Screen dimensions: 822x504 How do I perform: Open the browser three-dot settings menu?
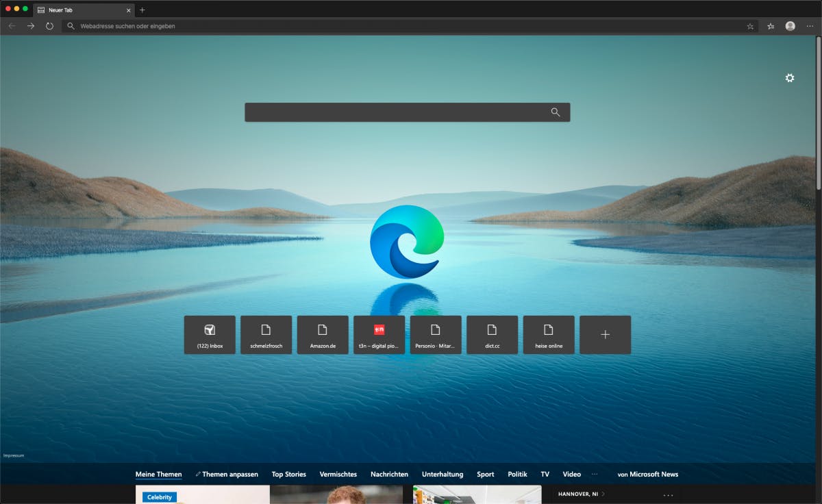[810, 26]
